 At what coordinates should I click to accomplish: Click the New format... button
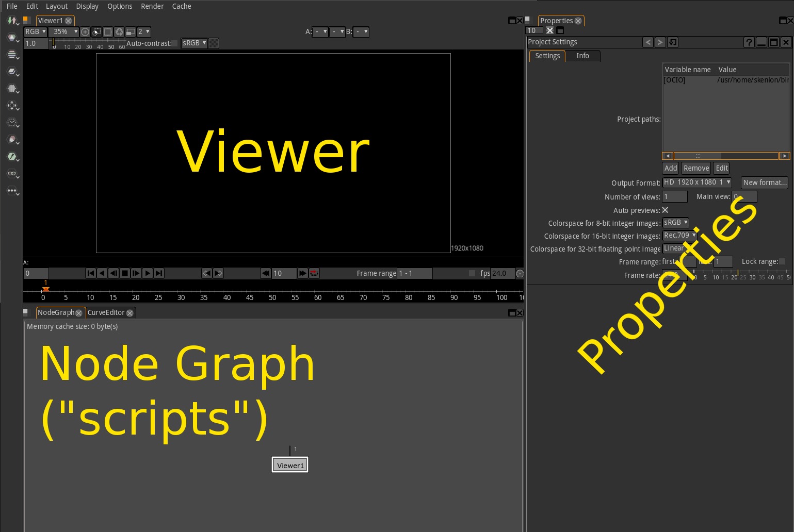pyautogui.click(x=765, y=182)
